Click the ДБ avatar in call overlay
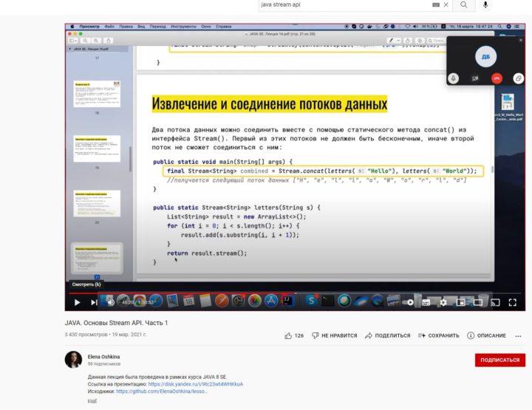The image size is (532, 410). (x=485, y=56)
